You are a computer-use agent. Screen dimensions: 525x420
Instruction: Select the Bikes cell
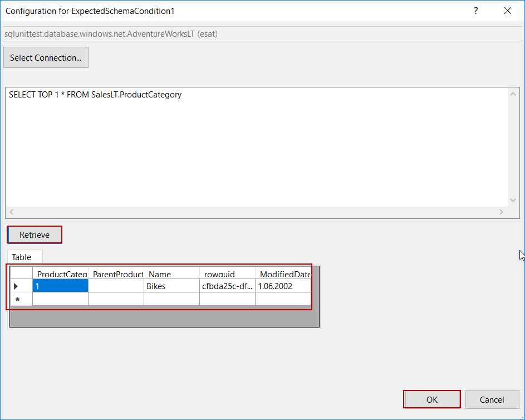[x=172, y=286]
